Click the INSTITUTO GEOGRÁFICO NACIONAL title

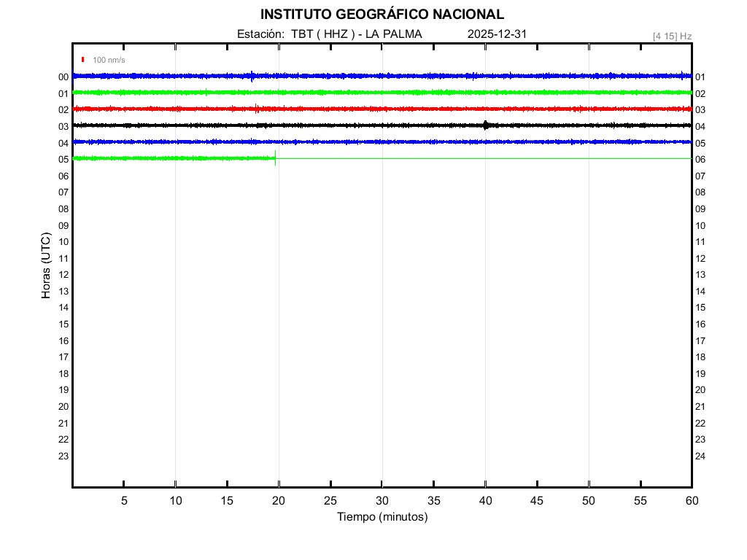click(x=382, y=15)
